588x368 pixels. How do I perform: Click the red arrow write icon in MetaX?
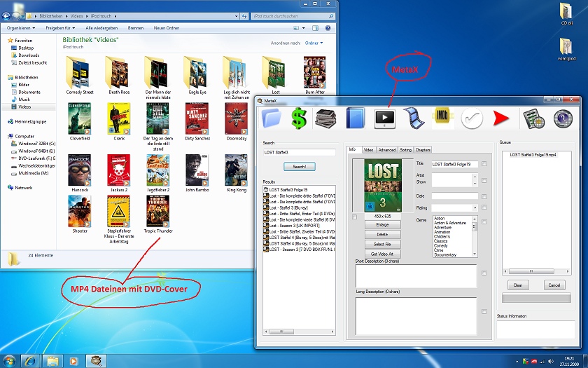[501, 118]
